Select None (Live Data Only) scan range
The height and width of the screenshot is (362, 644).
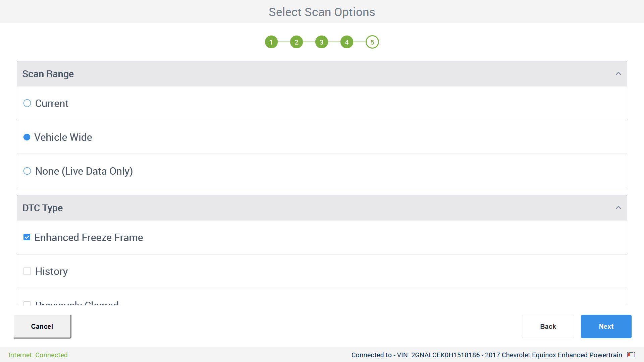[27, 171]
